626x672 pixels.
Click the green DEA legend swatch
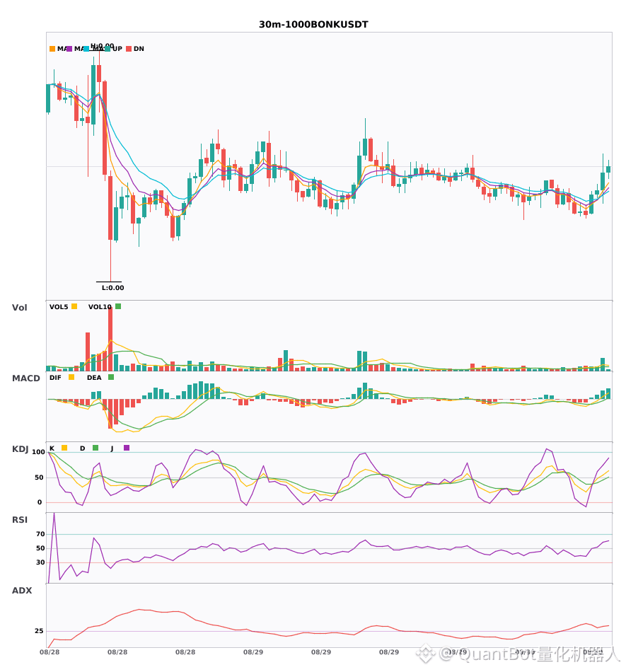(x=111, y=377)
